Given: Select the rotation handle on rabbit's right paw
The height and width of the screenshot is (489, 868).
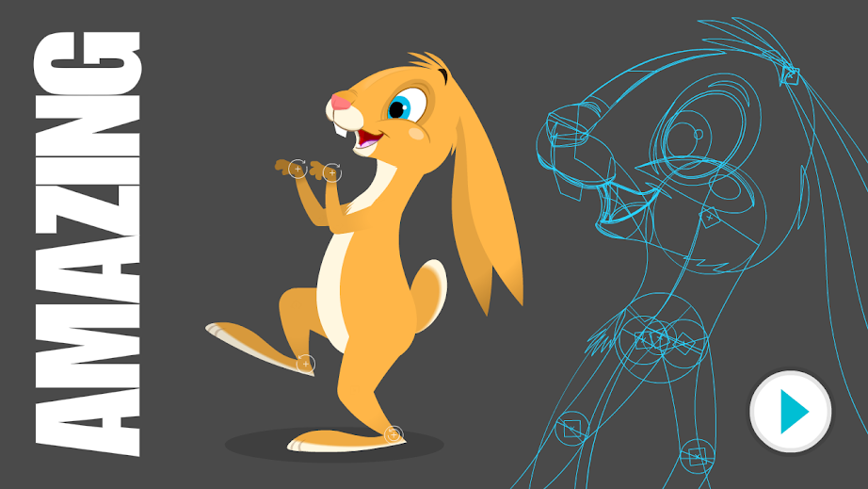Looking at the screenshot, I should [332, 172].
